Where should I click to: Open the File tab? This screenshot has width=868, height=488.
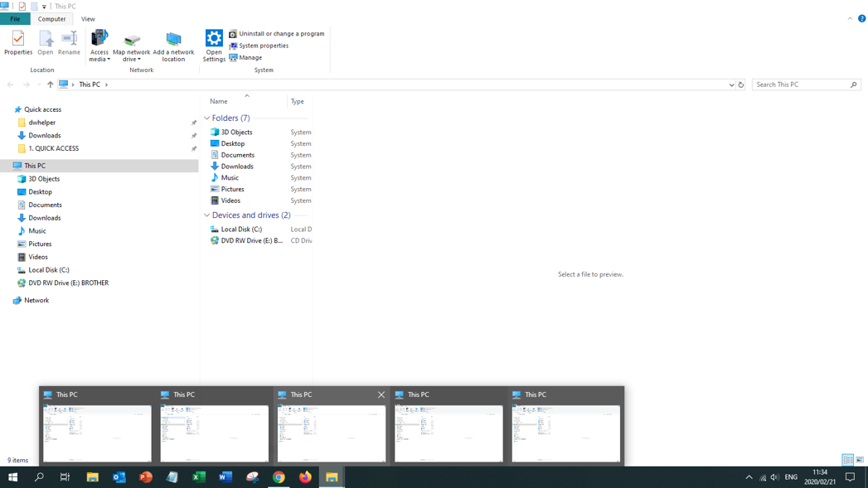coord(15,19)
